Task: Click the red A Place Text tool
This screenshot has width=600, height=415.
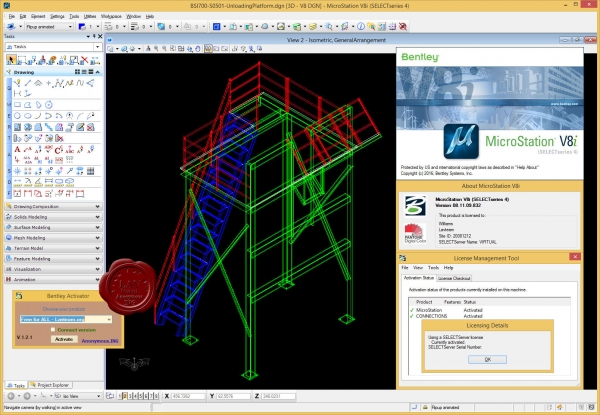Action: pos(17,150)
